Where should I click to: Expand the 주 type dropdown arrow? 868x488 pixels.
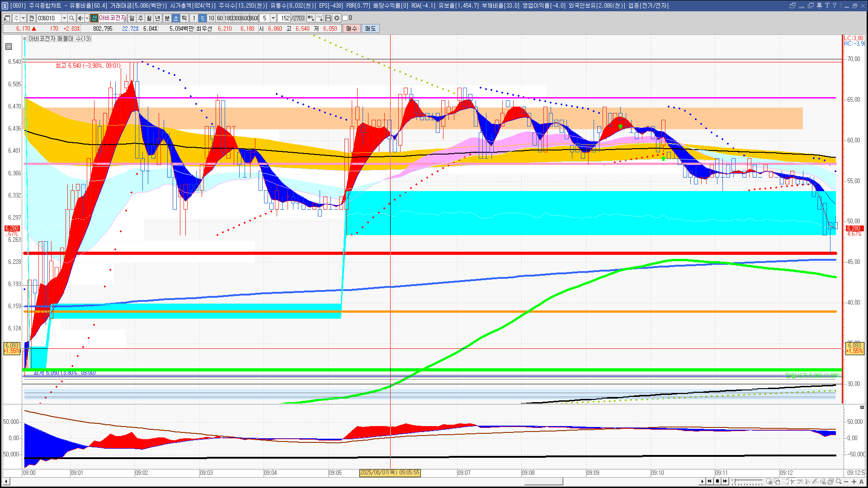click(x=23, y=18)
